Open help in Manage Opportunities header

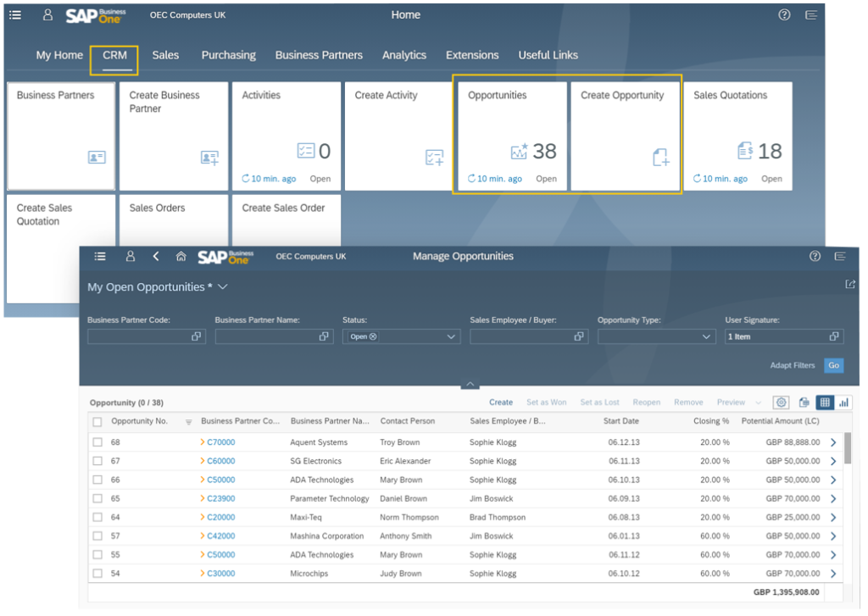815,256
